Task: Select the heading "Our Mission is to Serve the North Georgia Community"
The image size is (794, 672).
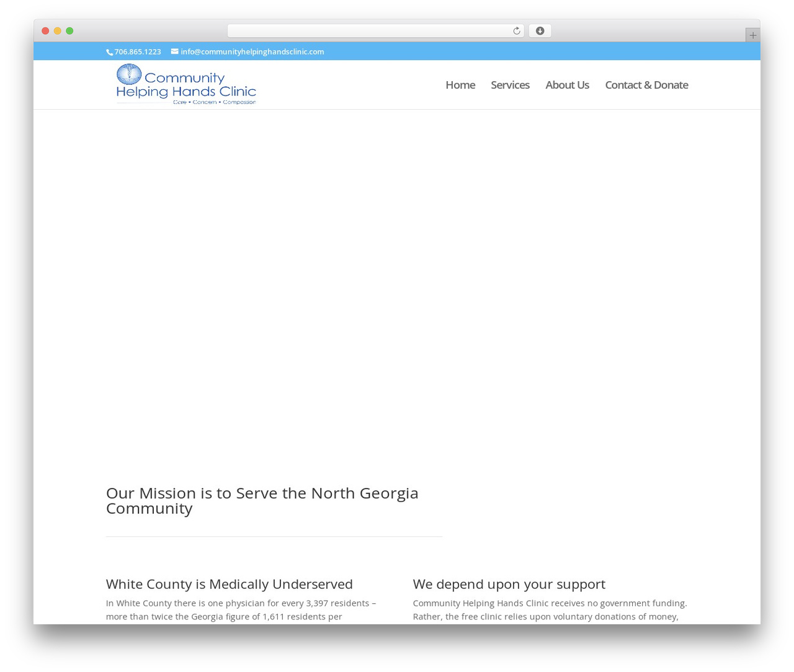Action: click(x=262, y=500)
